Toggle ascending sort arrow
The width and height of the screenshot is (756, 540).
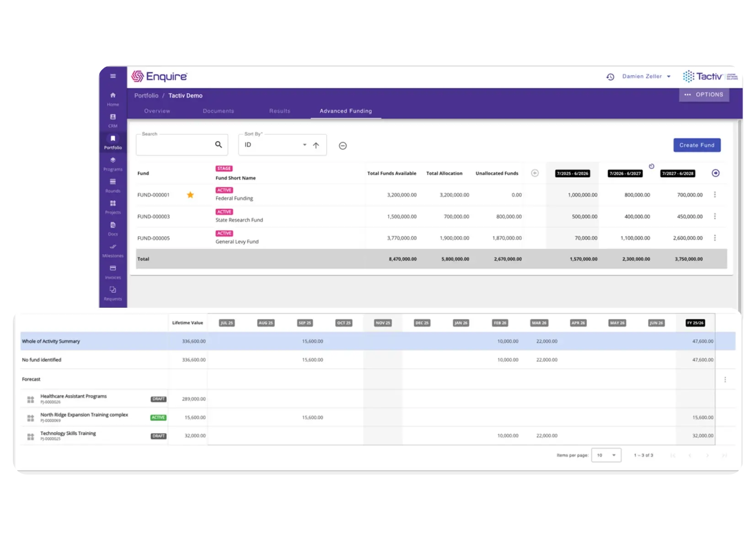pyautogui.click(x=316, y=145)
